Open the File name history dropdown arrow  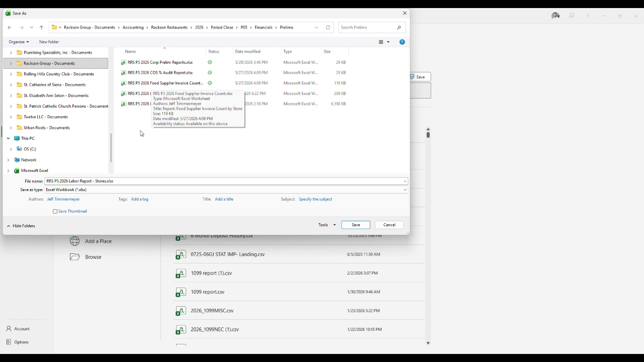pyautogui.click(x=405, y=181)
